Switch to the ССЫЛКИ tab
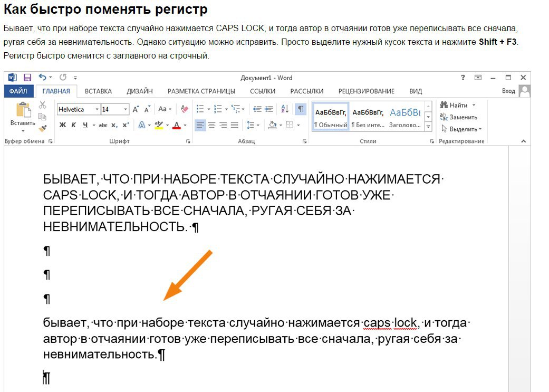Screen dimensions: 549x392 pyautogui.click(x=263, y=91)
